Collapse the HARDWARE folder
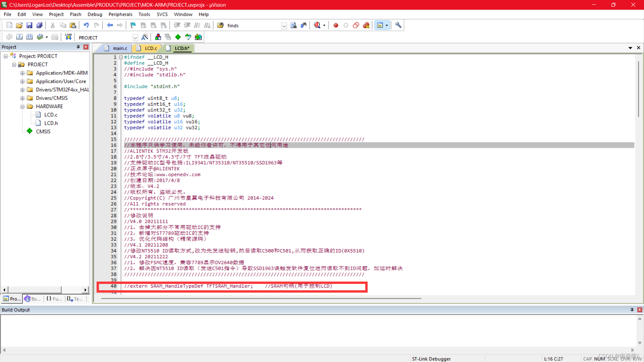 [x=22, y=107]
